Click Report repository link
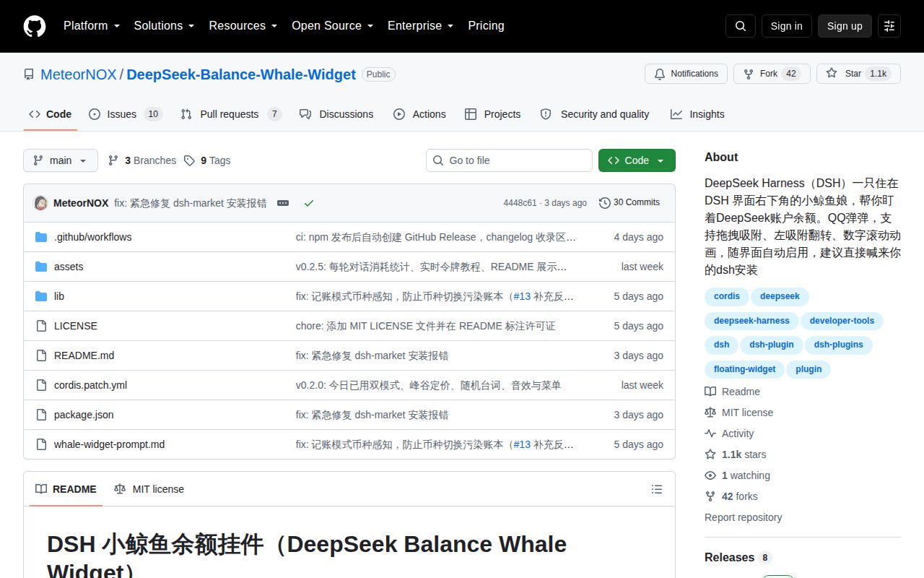Viewport: 924px width, 578px height. (743, 517)
